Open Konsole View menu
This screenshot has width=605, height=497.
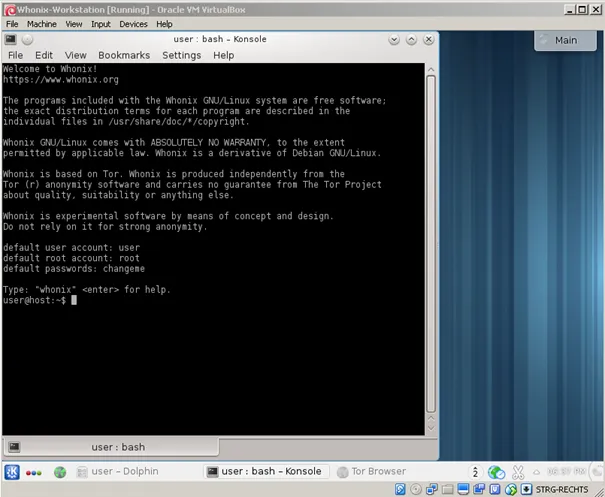(x=76, y=55)
